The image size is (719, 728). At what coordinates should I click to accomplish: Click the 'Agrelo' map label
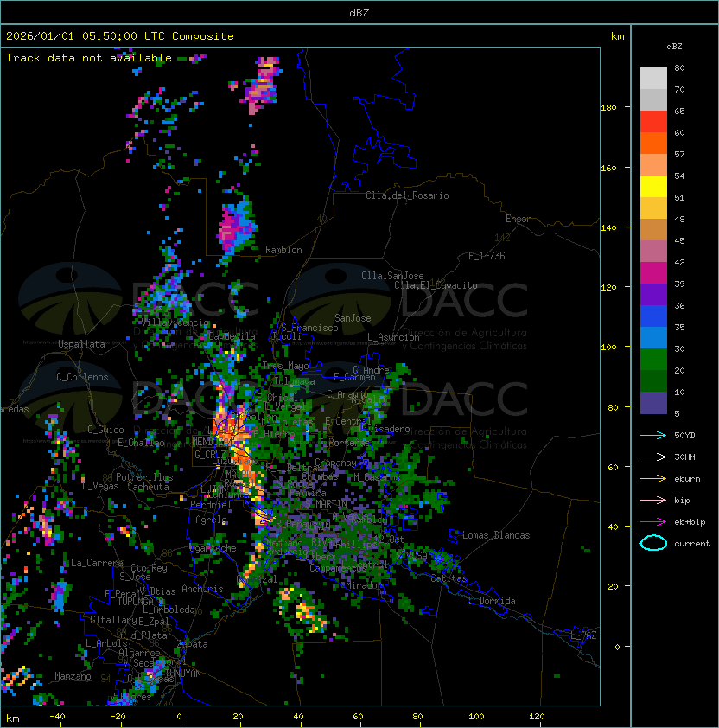coord(211,520)
